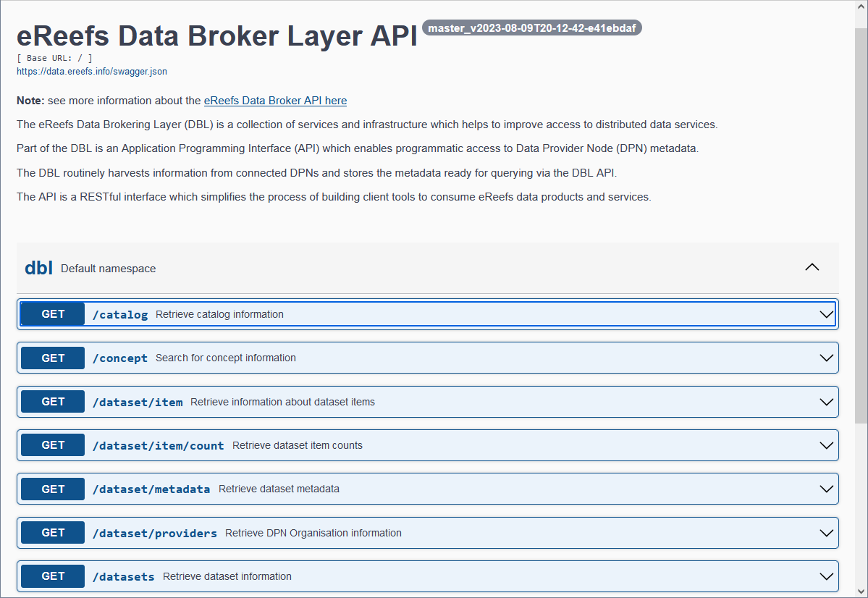The image size is (868, 598).
Task: Select the /datasets path text
Action: 124,577
